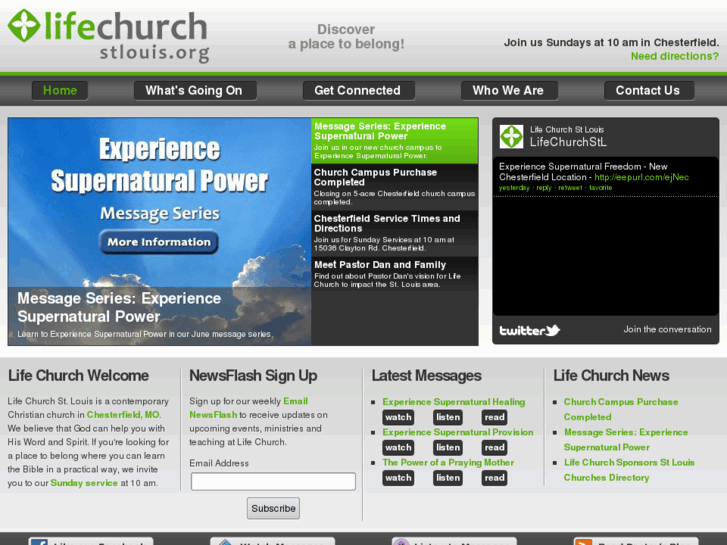Open The Power of a Praying Mother link

[x=448, y=462]
